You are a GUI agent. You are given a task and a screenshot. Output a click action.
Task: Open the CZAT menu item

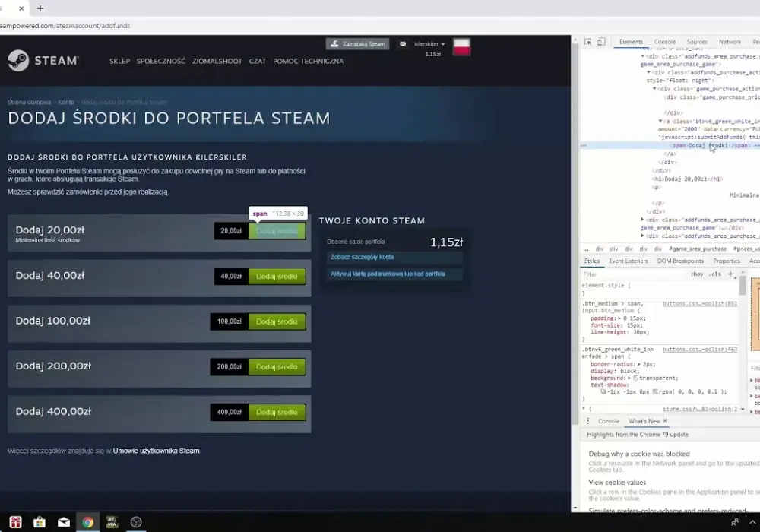click(x=258, y=61)
